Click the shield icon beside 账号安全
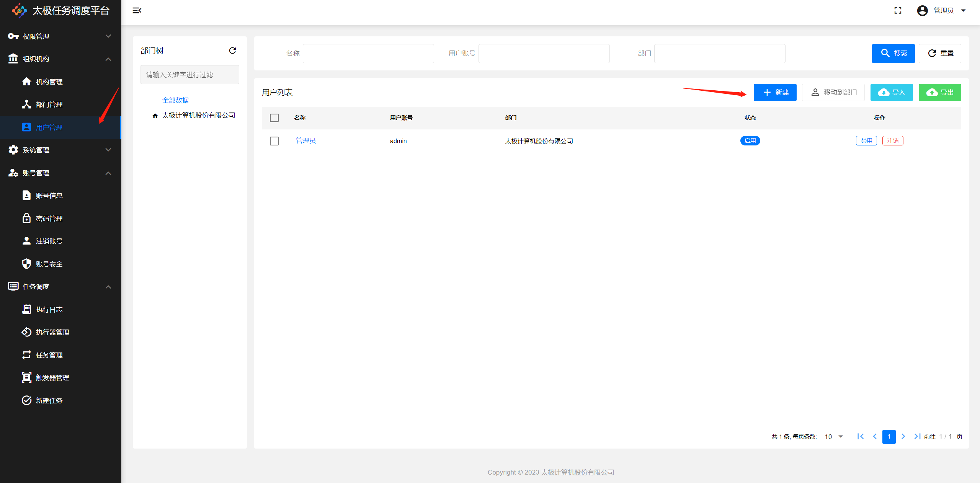Screen dimensions: 980x483 pyautogui.click(x=26, y=264)
